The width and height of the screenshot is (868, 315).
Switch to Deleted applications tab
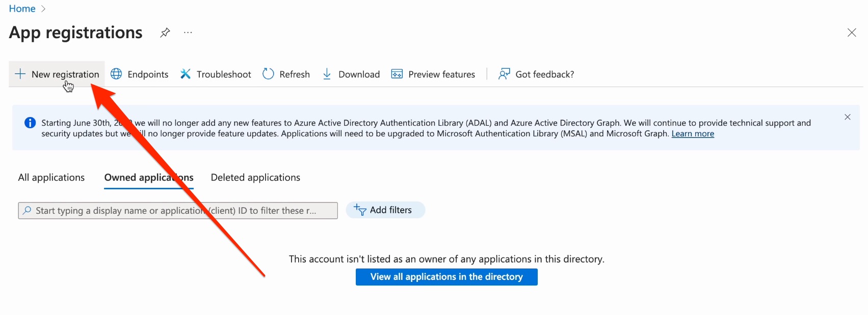[255, 178]
